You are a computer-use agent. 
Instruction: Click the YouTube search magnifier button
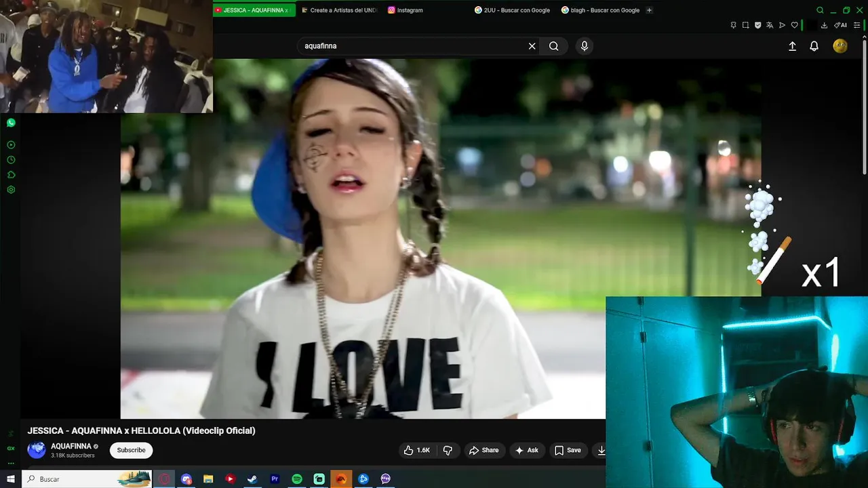click(x=554, y=46)
